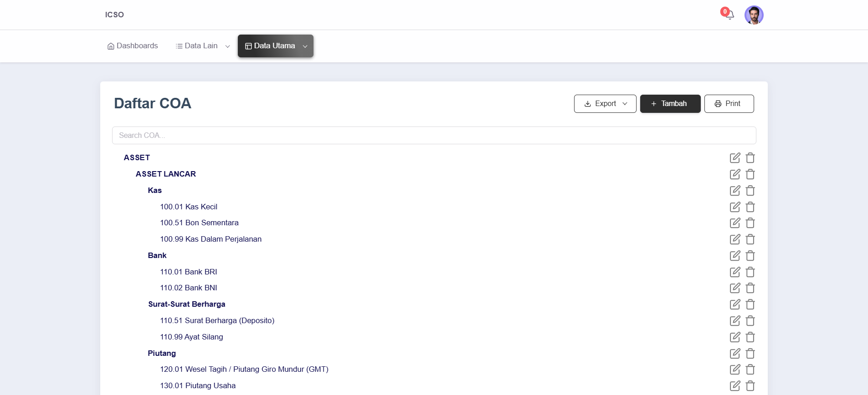Edit the 110.01 Bank BRI account
Image resolution: width=868 pixels, height=395 pixels.
(734, 272)
